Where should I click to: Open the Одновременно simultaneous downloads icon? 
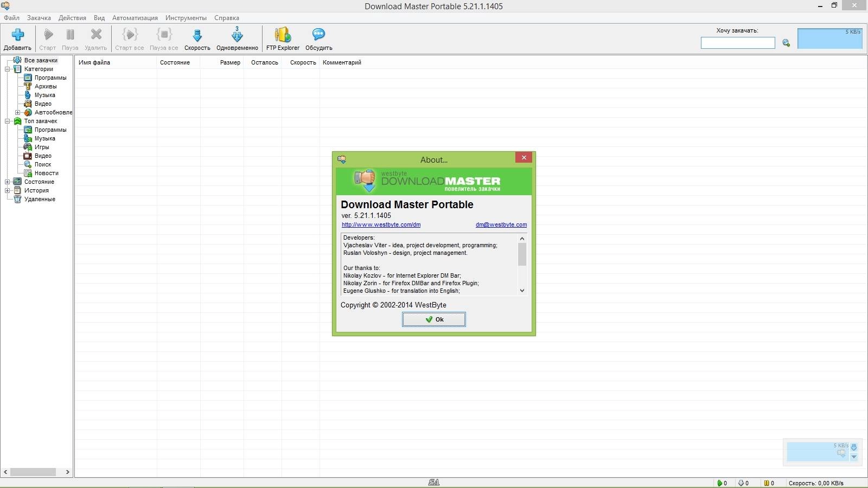pos(237,35)
